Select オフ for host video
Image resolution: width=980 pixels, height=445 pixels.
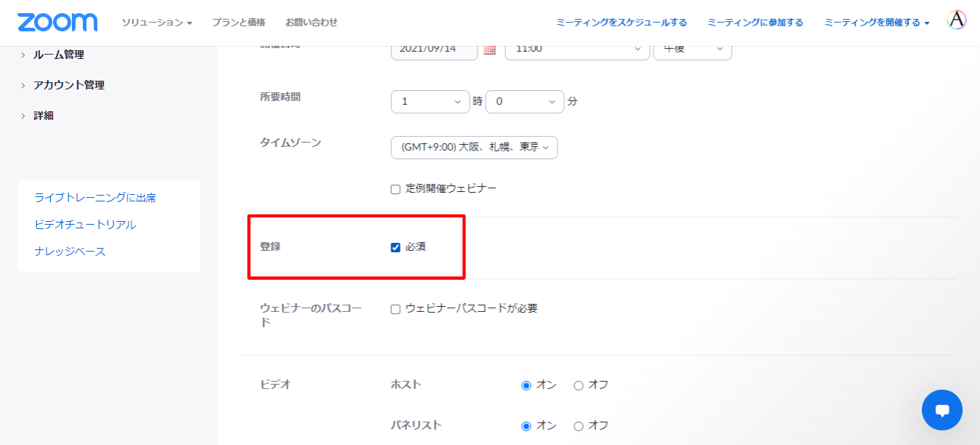579,385
